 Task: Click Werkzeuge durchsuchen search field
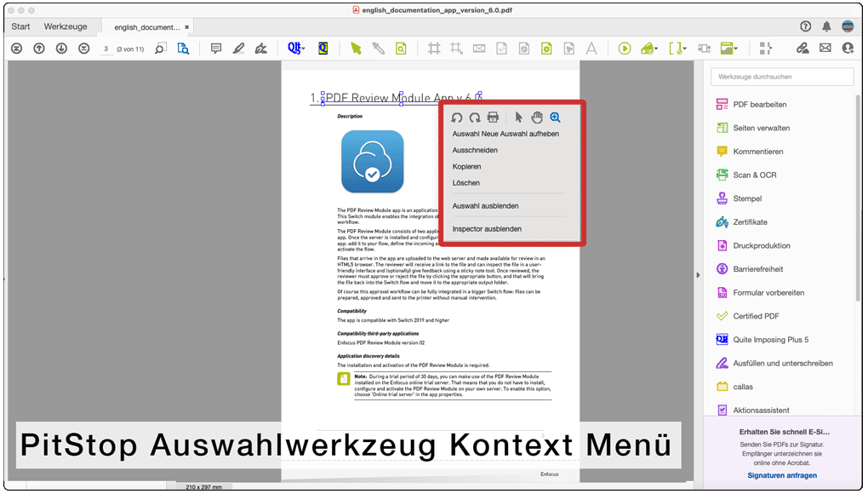[782, 77]
